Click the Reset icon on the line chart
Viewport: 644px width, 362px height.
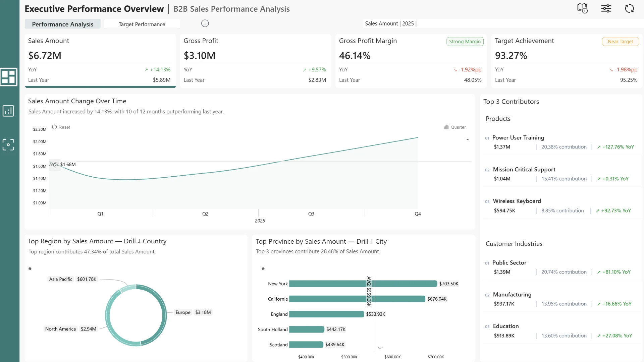pos(54,127)
